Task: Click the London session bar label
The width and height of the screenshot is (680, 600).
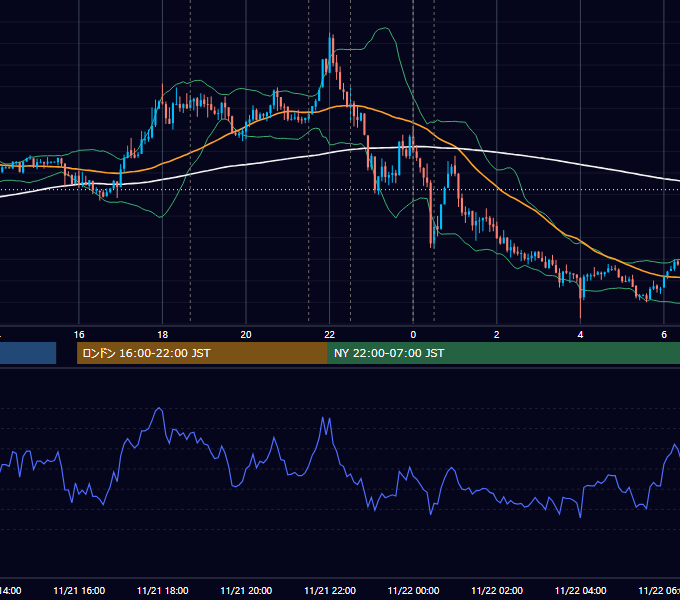Action: pos(146,353)
